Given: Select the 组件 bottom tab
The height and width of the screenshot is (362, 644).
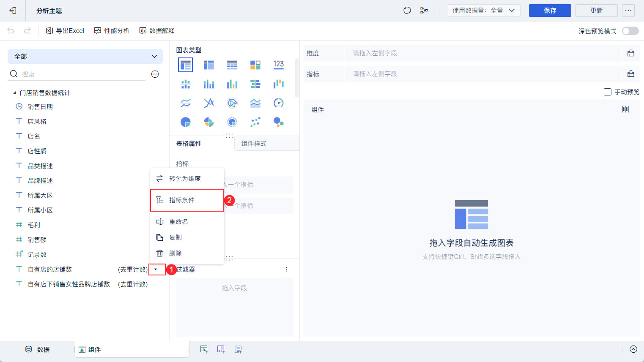Looking at the screenshot, I should pyautogui.click(x=132, y=349).
